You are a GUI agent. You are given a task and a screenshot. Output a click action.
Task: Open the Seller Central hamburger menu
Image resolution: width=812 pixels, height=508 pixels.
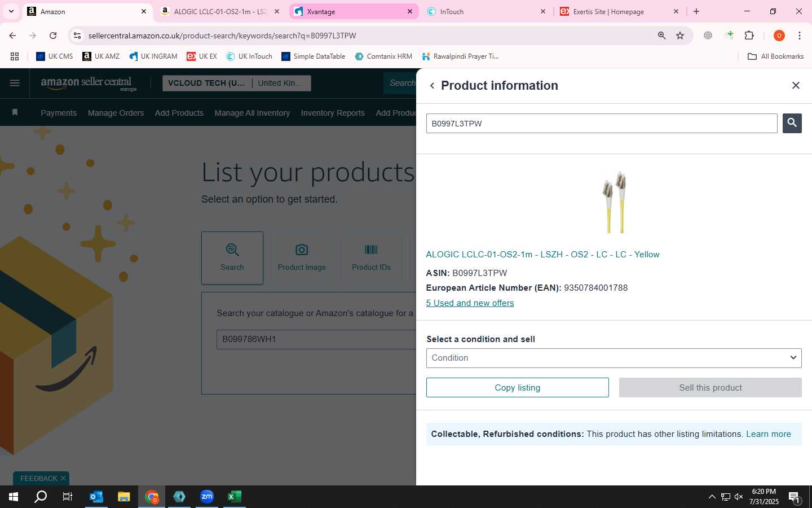[x=15, y=83]
